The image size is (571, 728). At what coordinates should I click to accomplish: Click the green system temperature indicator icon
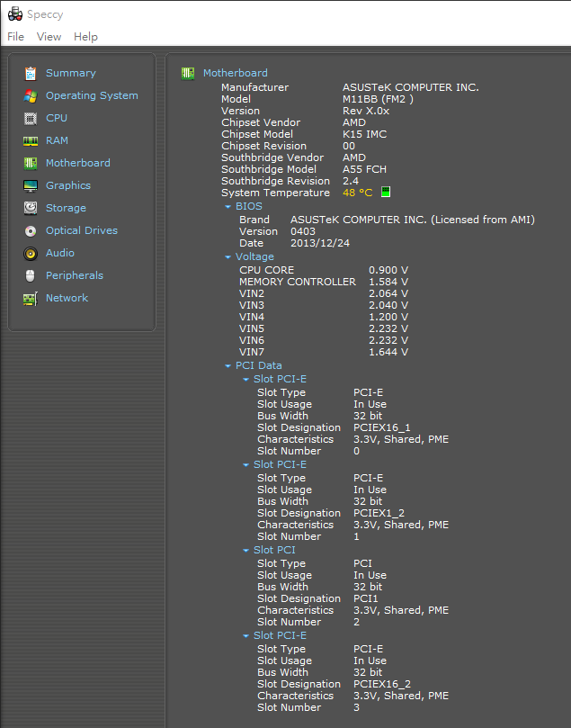(386, 192)
